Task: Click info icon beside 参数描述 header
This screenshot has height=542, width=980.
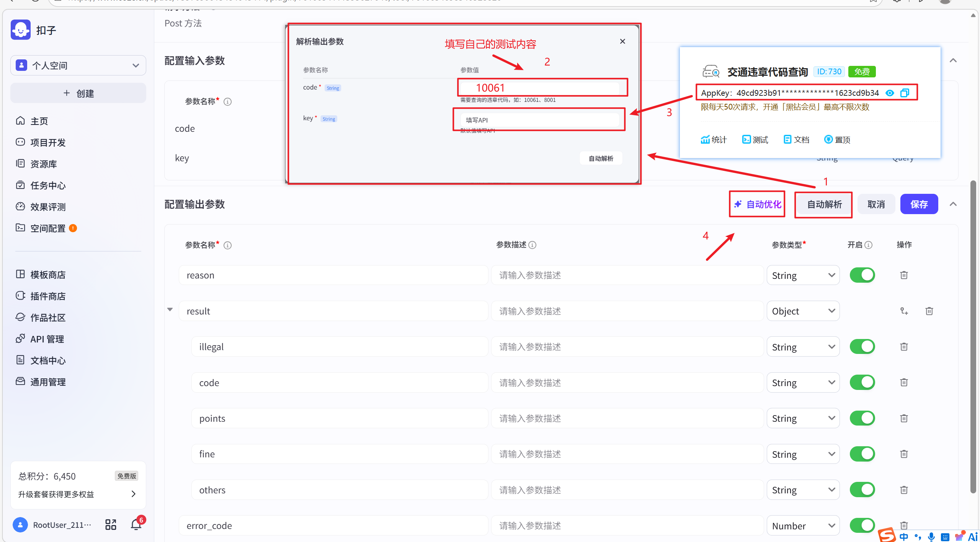Action: [532, 245]
